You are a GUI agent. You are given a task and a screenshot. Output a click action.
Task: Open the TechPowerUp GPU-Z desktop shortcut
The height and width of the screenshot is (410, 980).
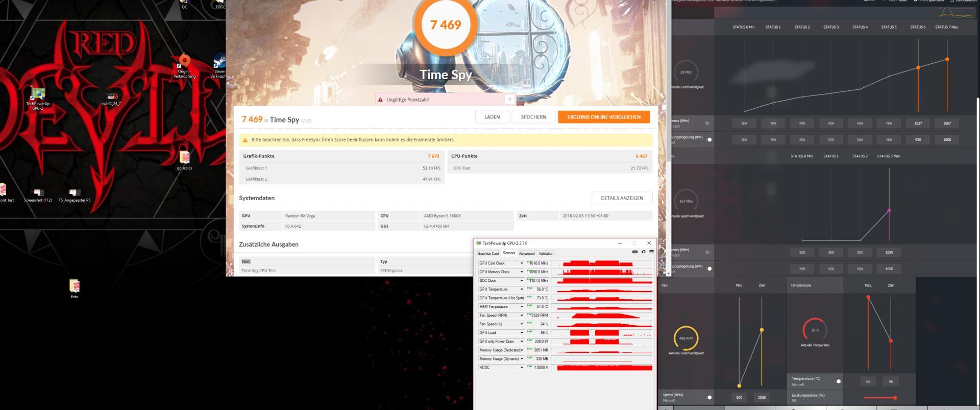[x=38, y=99]
